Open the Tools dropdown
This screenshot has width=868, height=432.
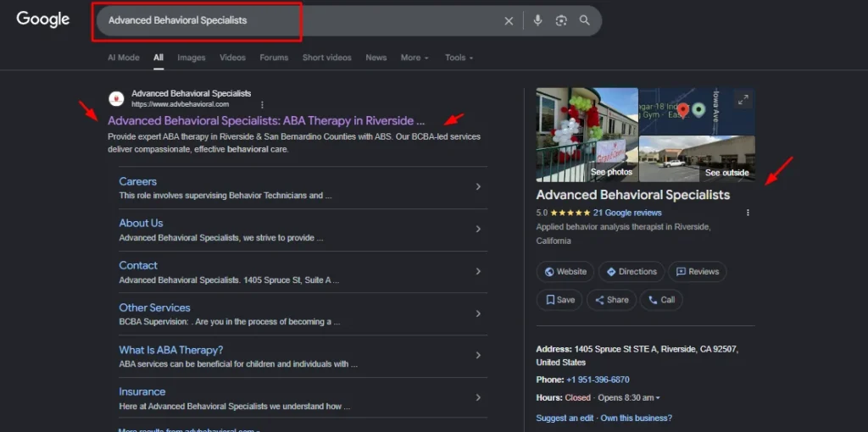pos(459,58)
